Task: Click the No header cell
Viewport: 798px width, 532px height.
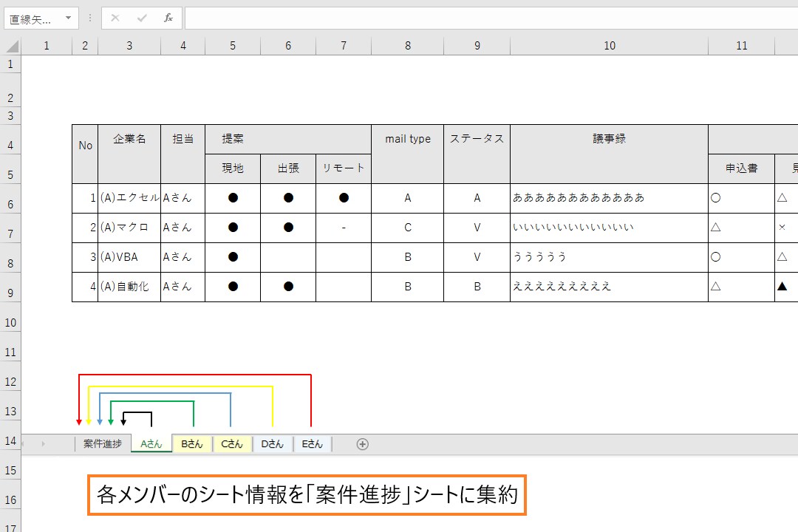Action: tap(85, 154)
